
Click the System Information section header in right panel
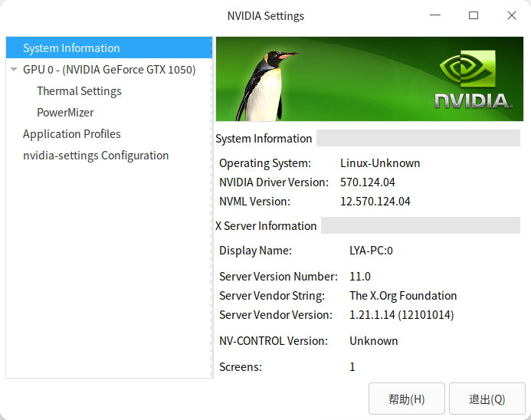point(264,139)
